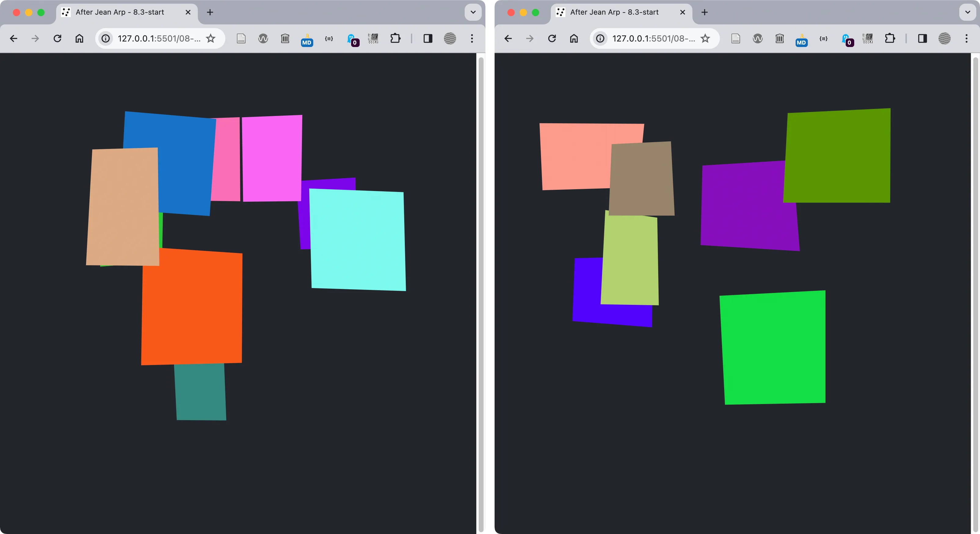Open site information for 127.0.0.1:5501
Screen dimensions: 980x534
click(105, 38)
